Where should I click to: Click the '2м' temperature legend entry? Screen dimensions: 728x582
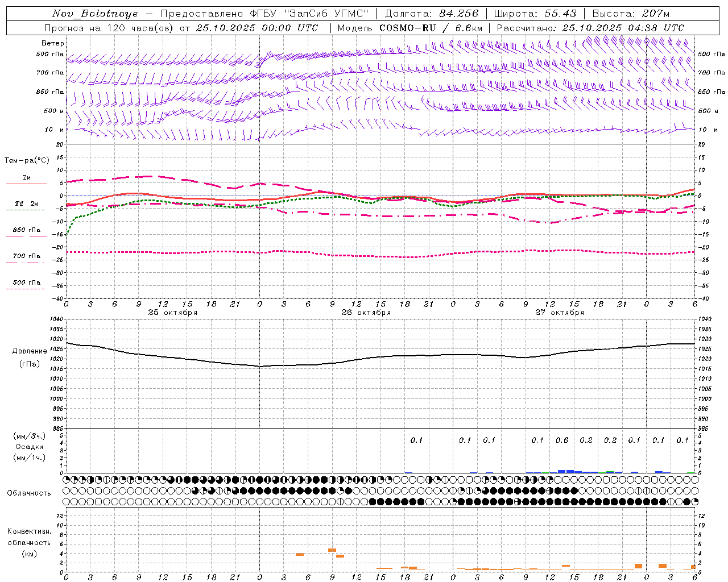coord(27,178)
